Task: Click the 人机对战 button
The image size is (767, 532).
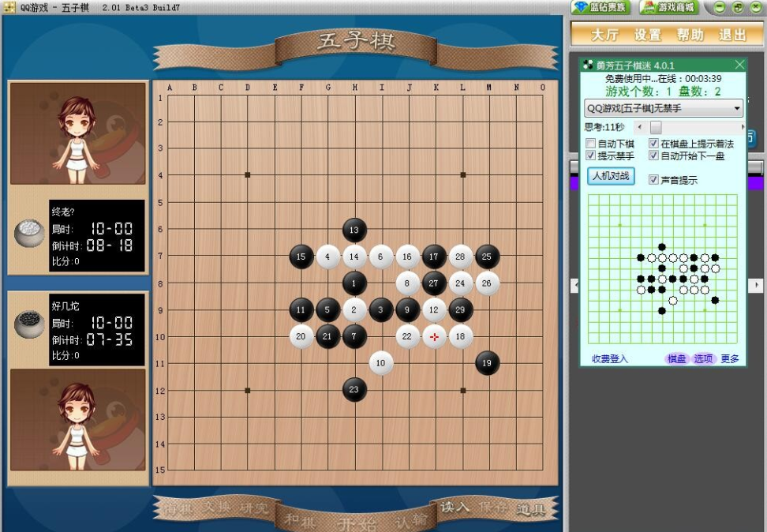Action: 611,176
